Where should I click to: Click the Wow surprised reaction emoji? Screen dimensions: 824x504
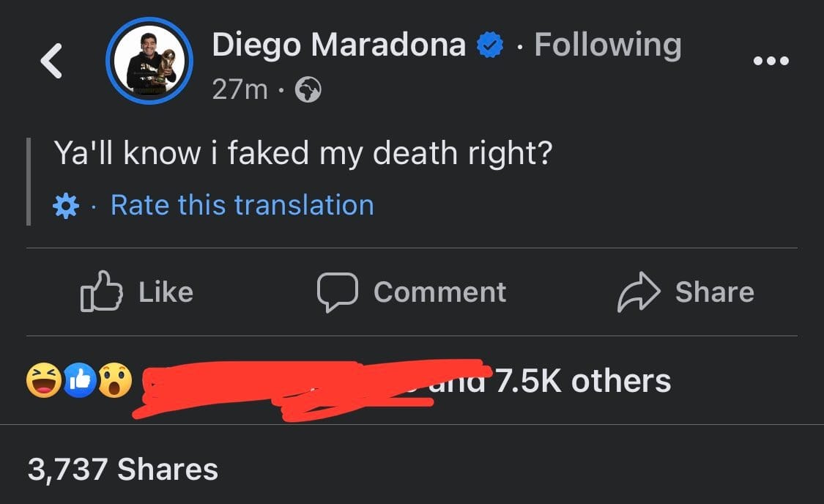point(115,380)
